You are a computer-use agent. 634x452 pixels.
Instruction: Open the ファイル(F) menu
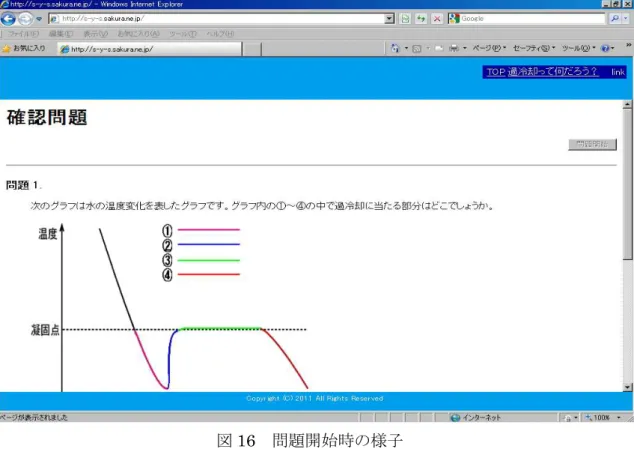tap(23, 34)
